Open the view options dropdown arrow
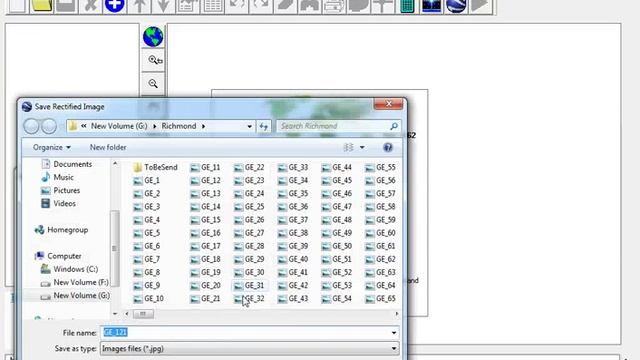The width and height of the screenshot is (640, 360). (362, 147)
